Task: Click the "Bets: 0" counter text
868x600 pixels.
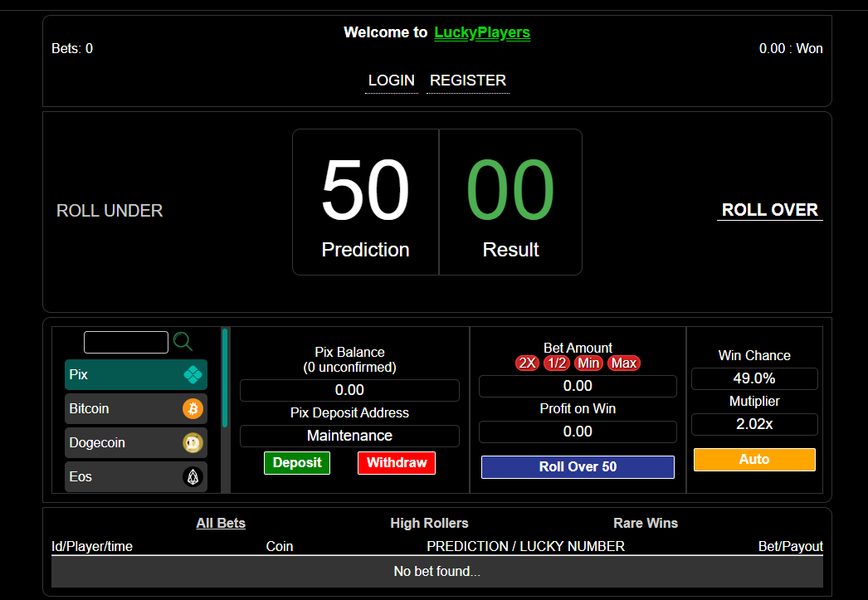Action: coord(72,49)
